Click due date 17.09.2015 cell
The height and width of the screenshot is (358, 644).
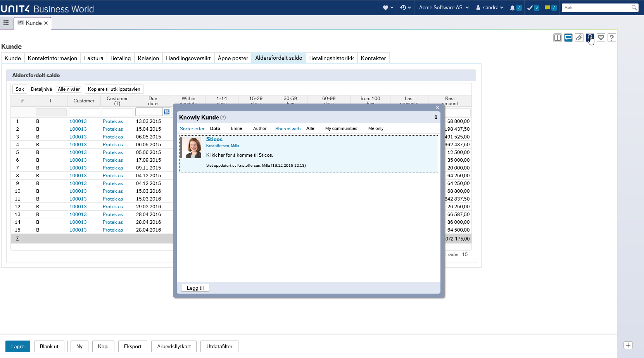(148, 160)
